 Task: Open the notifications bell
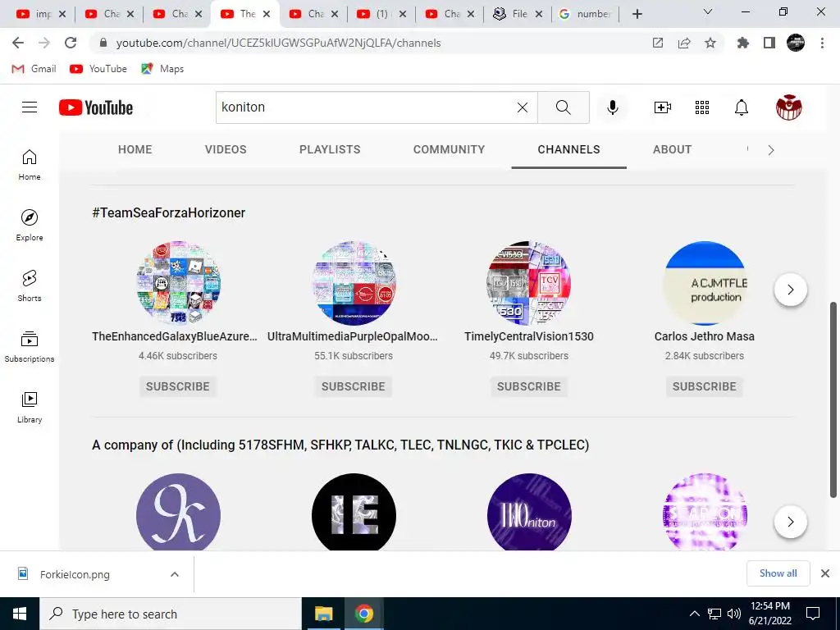[x=741, y=107]
